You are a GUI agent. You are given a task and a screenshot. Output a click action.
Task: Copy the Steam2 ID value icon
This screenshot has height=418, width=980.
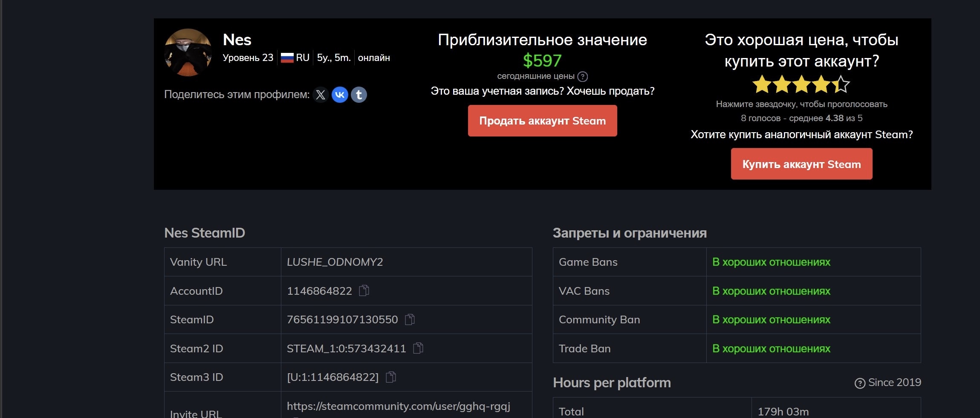click(x=418, y=348)
